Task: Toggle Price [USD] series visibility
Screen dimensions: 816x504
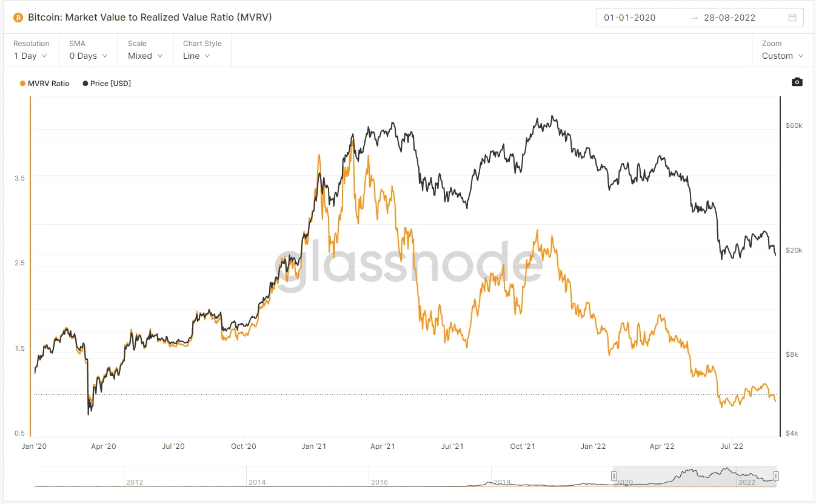Action: click(x=107, y=84)
